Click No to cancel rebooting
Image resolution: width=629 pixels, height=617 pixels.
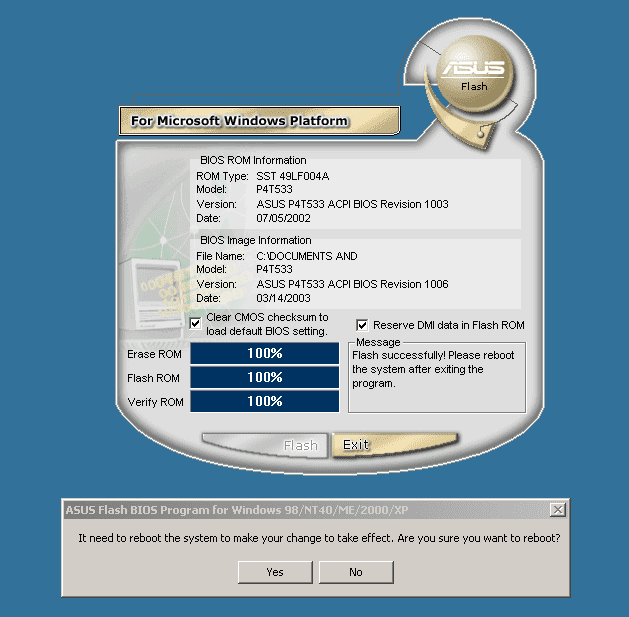[356, 572]
